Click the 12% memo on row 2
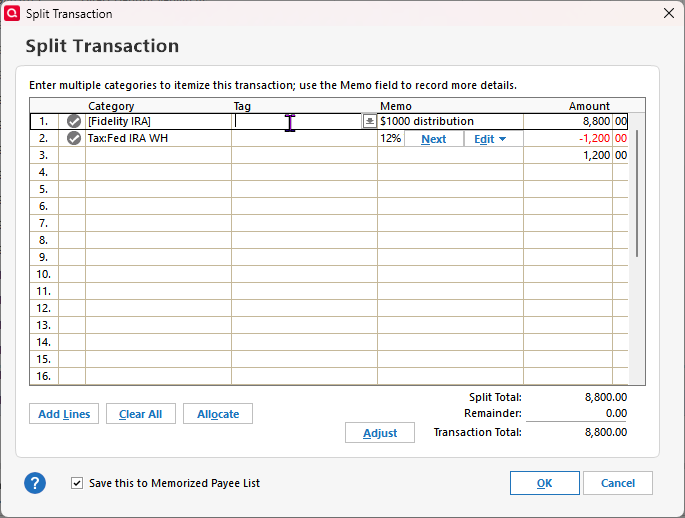 391,138
